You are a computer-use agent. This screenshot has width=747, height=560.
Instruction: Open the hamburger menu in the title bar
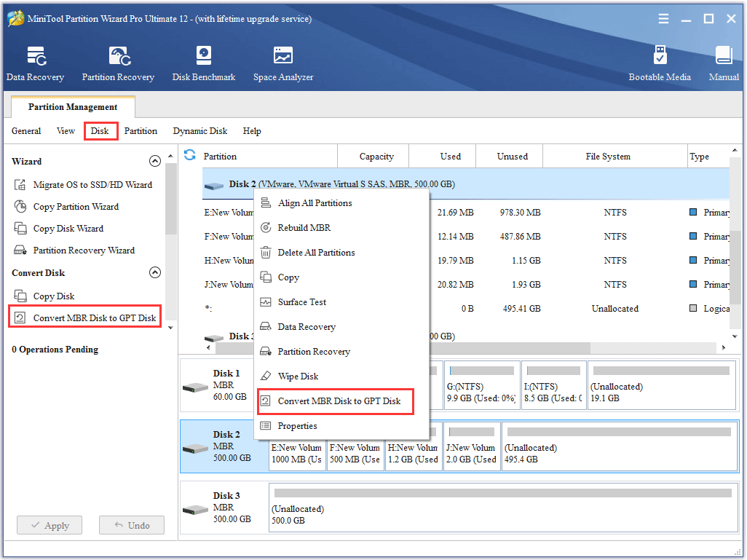click(x=663, y=20)
